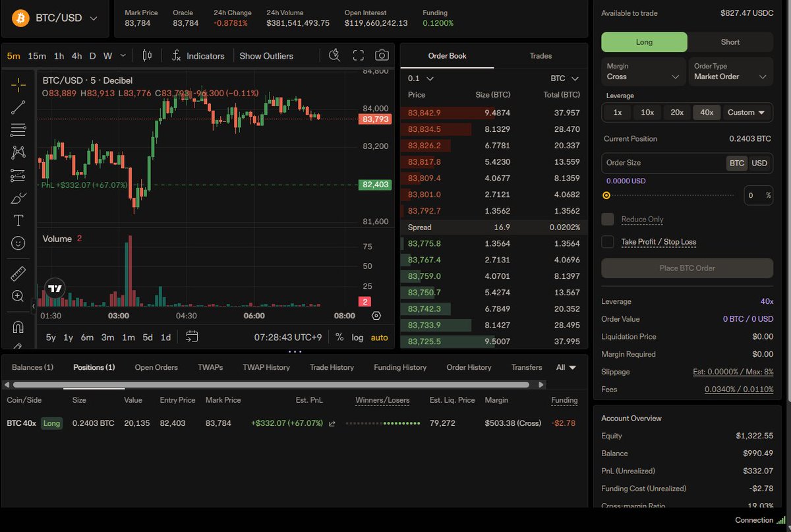Click the percent size input box
The width and height of the screenshot is (791, 532).
(758, 195)
